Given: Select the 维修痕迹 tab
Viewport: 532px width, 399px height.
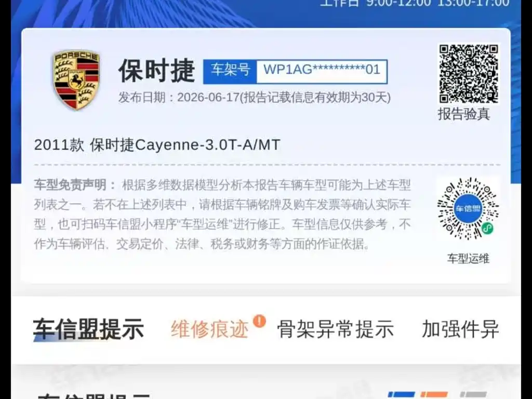Looking at the screenshot, I should pos(210,329).
